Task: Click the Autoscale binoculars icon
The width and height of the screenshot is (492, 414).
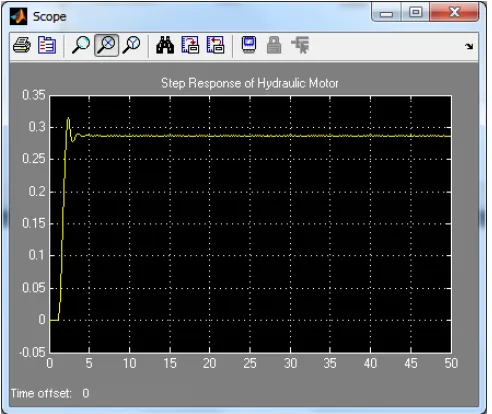Action: click(x=165, y=45)
